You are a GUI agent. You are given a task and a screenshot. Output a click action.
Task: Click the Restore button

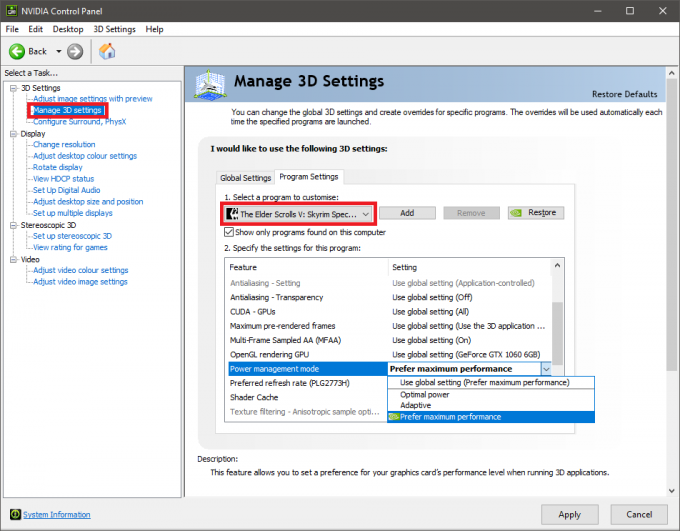536,213
